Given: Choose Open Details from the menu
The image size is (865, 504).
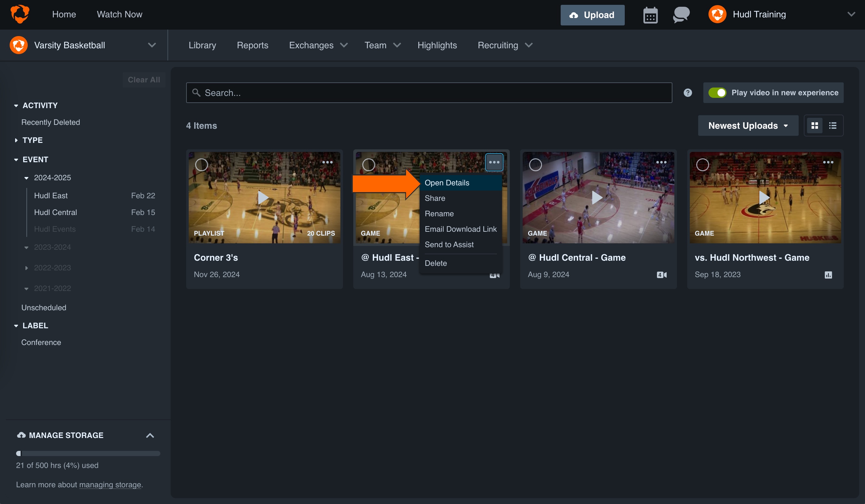Looking at the screenshot, I should point(447,182).
